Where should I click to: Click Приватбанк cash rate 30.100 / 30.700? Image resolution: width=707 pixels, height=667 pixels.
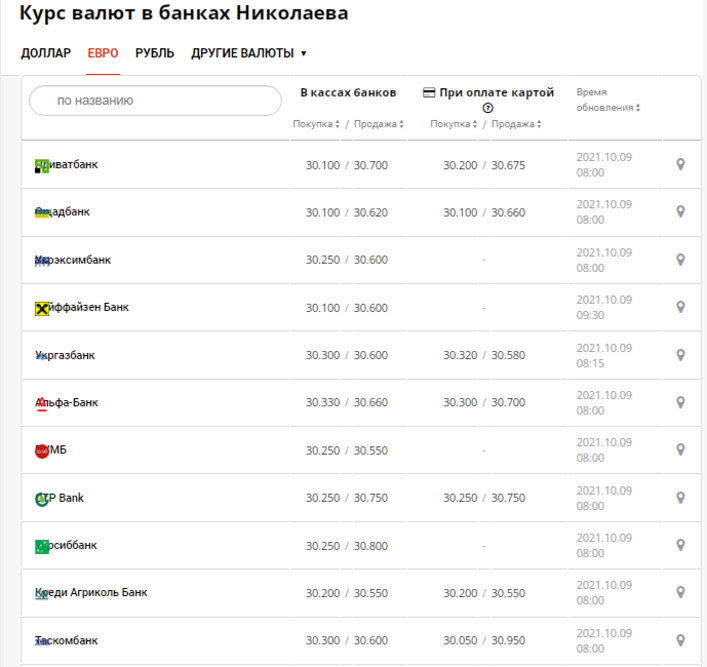(347, 166)
